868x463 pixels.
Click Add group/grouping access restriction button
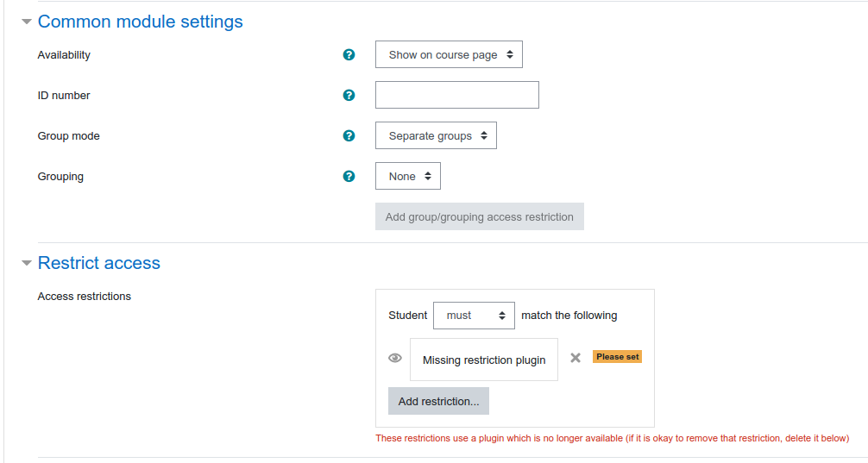point(480,216)
